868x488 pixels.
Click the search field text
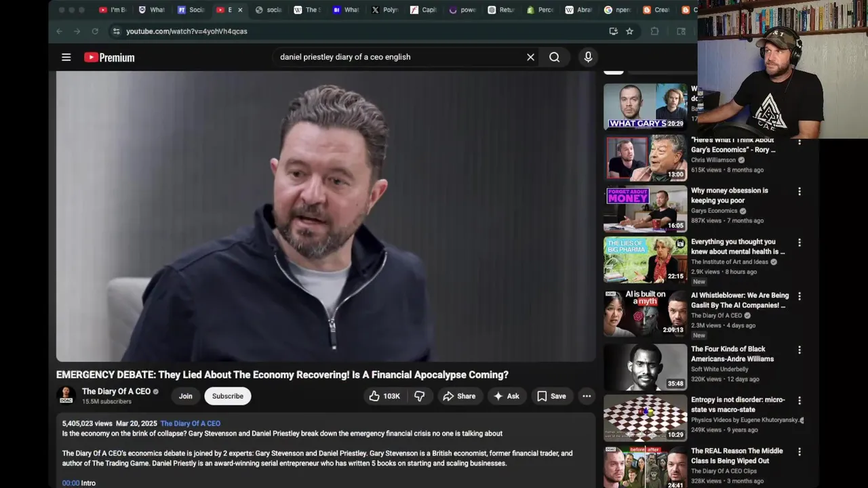[x=345, y=57]
